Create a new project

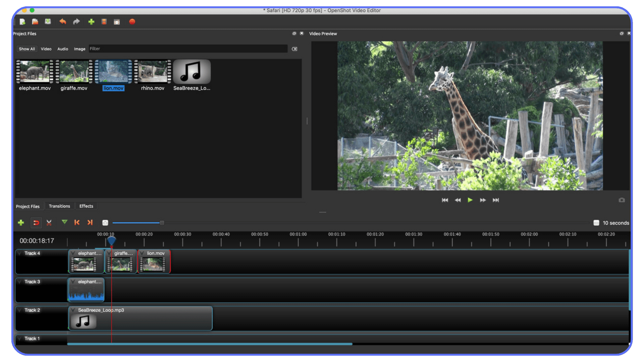pos(22,22)
